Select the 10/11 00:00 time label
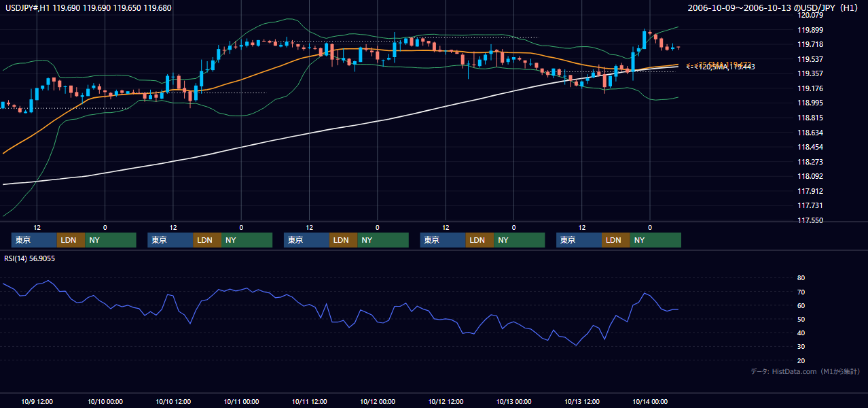Viewport: 868px width, 408px height. pyautogui.click(x=241, y=401)
